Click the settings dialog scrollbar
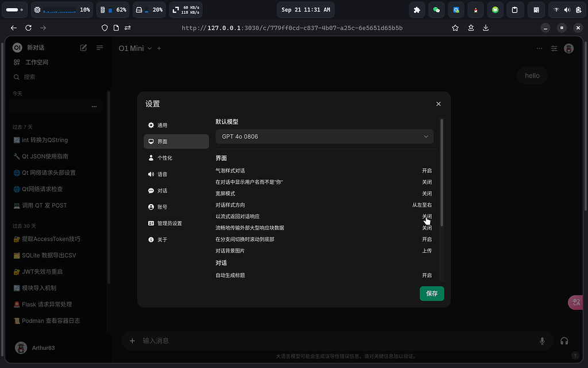Image resolution: width=588 pixels, height=368 pixels. pos(442,172)
